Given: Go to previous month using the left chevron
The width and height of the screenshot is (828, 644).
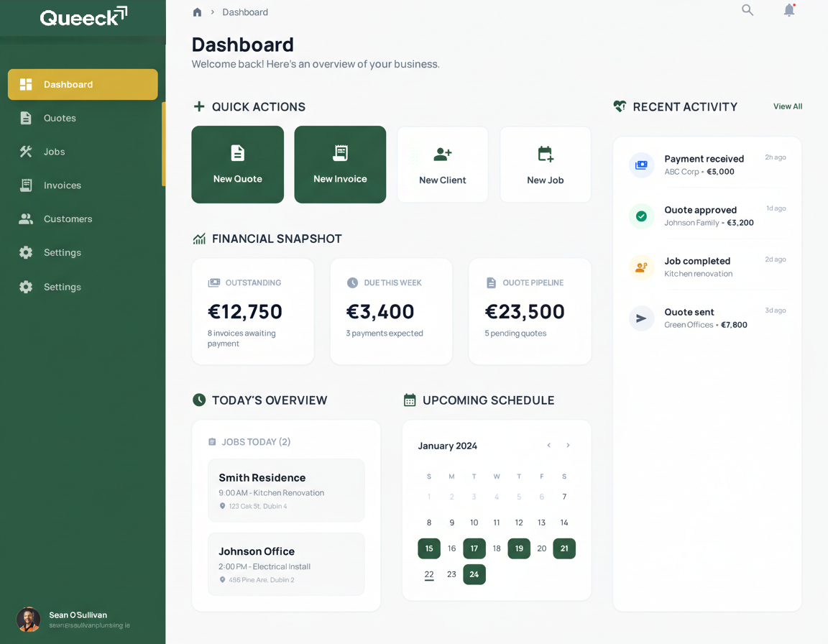Looking at the screenshot, I should (x=548, y=445).
